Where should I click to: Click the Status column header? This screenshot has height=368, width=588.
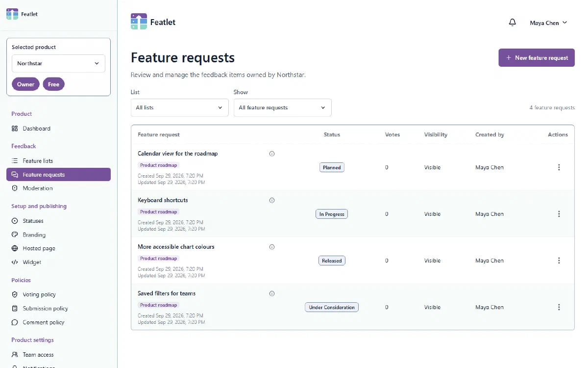pyautogui.click(x=332, y=134)
